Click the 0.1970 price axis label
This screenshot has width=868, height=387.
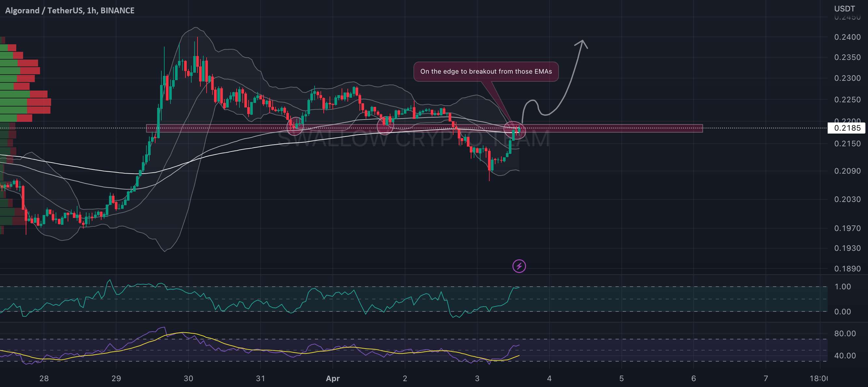(847, 228)
